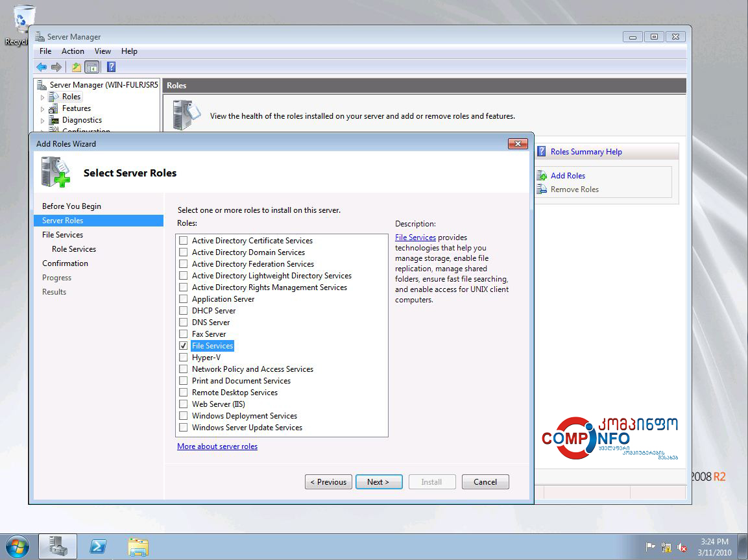Click the Roles Summary Help link
This screenshot has width=748, height=560.
(x=586, y=152)
